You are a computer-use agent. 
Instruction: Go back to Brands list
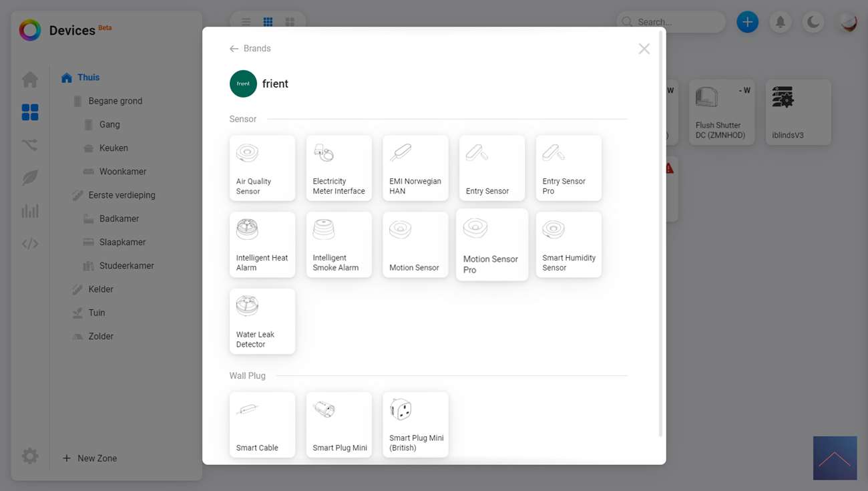(250, 49)
